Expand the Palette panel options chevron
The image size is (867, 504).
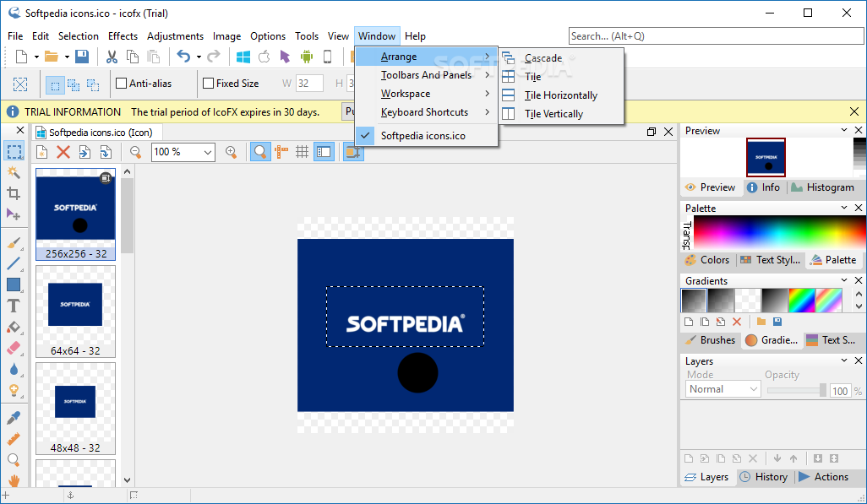pyautogui.click(x=844, y=207)
